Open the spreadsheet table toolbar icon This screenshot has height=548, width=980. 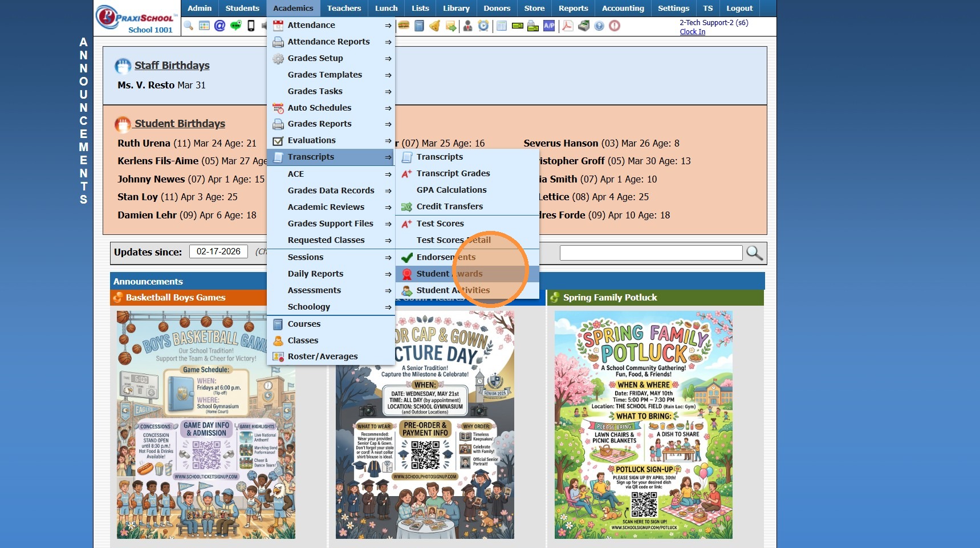coord(502,26)
